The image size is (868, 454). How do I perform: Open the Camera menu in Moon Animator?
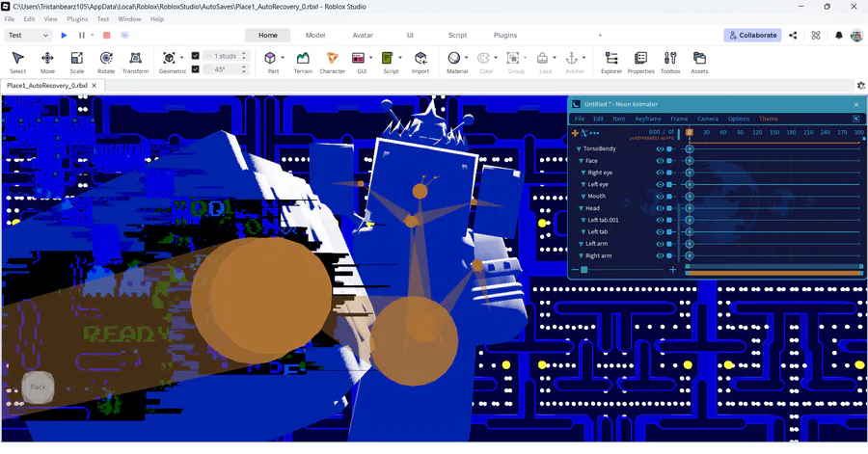[x=708, y=119]
